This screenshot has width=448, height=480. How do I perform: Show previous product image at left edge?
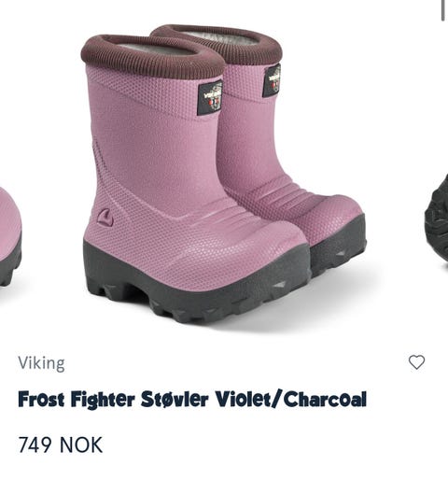(10, 236)
